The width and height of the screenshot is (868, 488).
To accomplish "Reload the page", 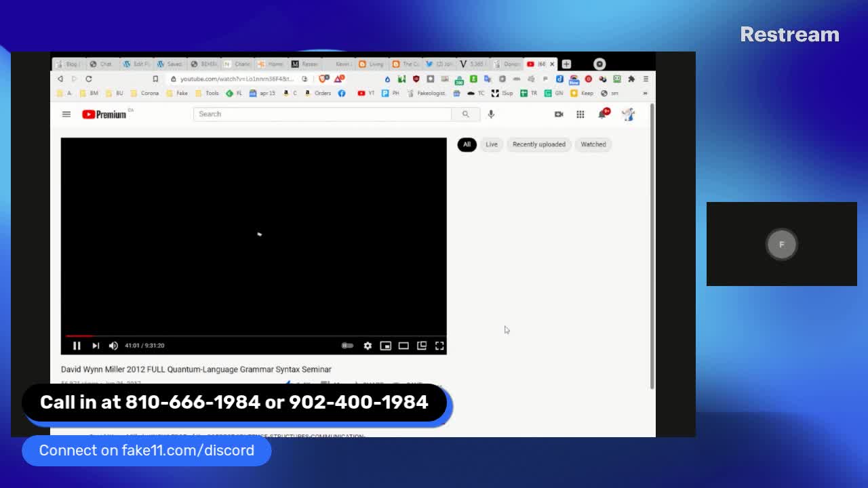I will 89,79.
